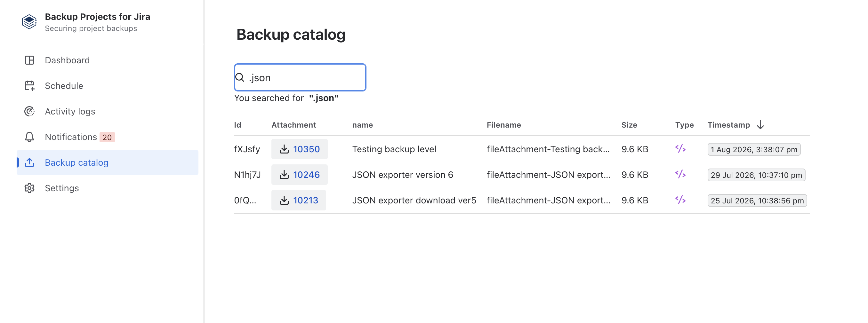Click the name Testing backup level
Screen dimensions: 868x323
point(394,149)
